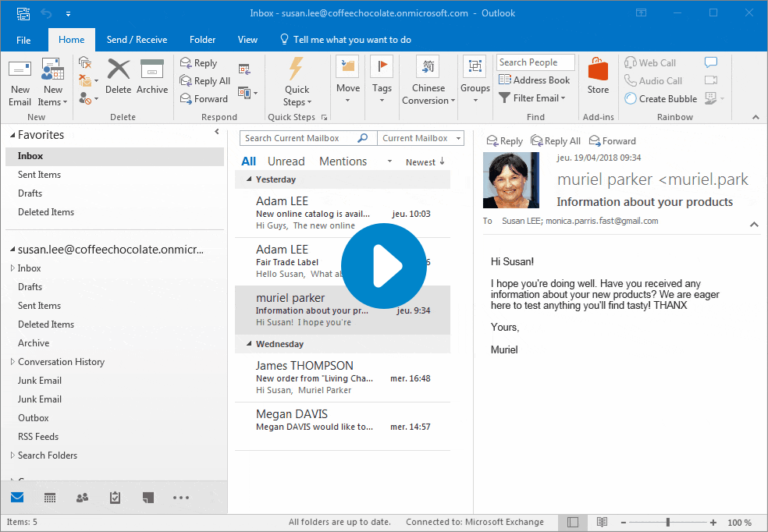The image size is (768, 532).
Task: Open James THOMPSON's New order email
Action: [x=343, y=378]
